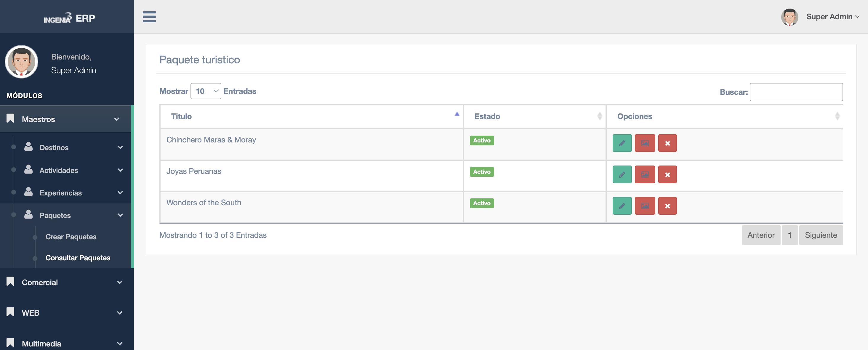Delete the Wonders of the South package
Viewport: 868px width, 350px height.
coord(667,206)
